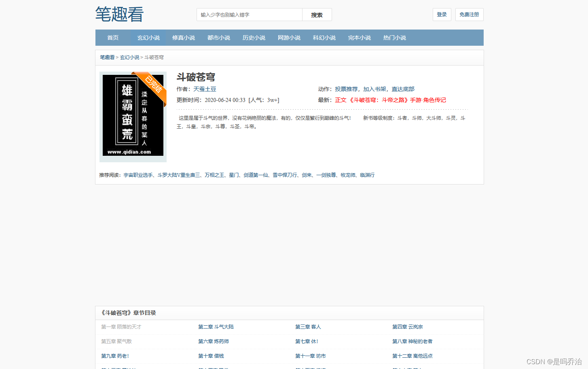Click author link 天蚕土豆

click(204, 89)
